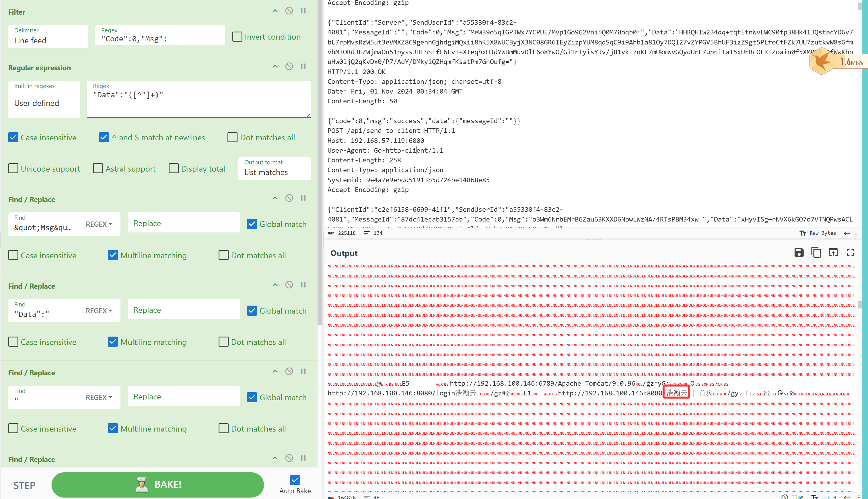
Task: Uncheck the Auto Bake checkbox
Action: (295, 480)
